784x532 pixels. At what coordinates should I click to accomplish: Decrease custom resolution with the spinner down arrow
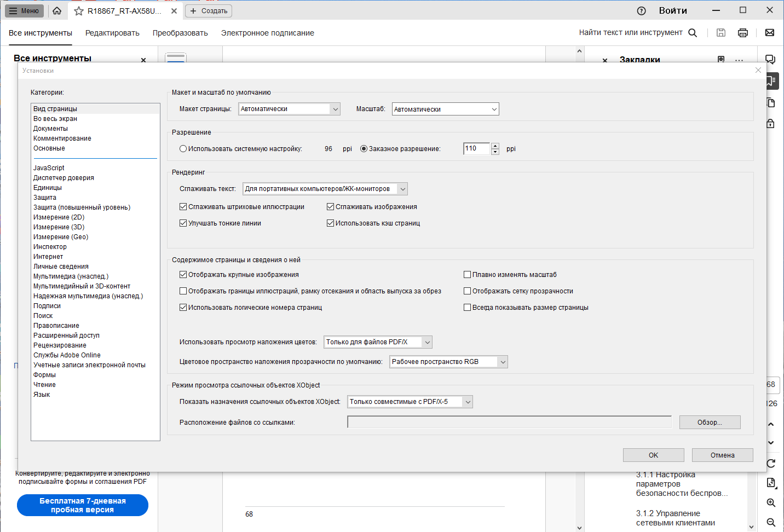click(x=495, y=152)
